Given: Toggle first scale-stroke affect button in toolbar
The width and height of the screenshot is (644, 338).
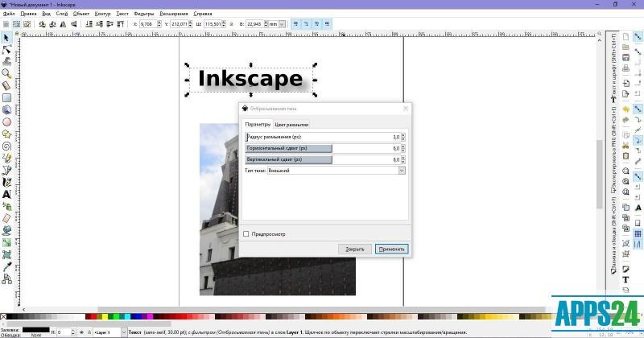Looking at the screenshot, I should click(x=295, y=24).
